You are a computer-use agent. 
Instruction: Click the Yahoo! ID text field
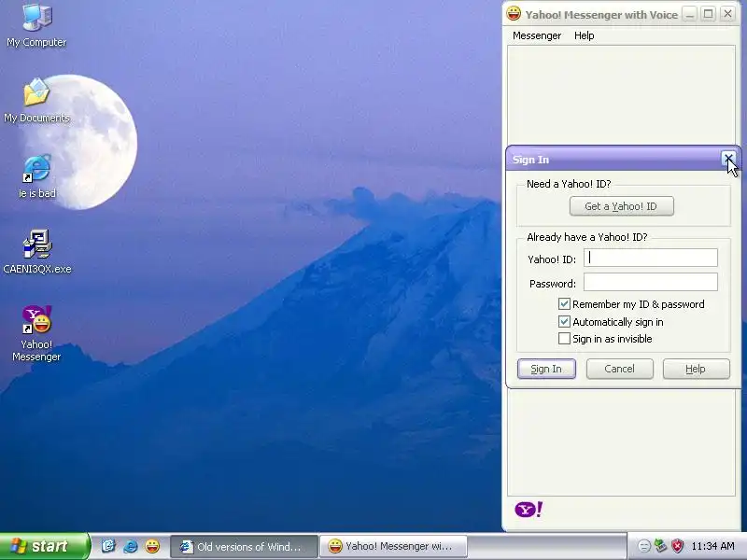pyautogui.click(x=650, y=258)
